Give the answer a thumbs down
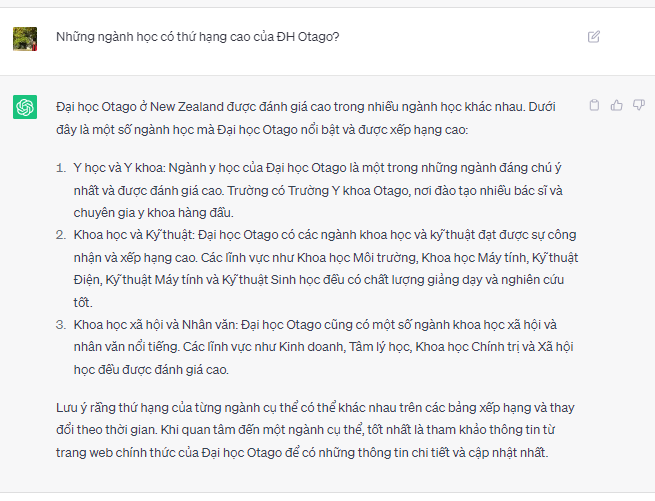Image resolution: width=655 pixels, height=501 pixels. pos(638,105)
